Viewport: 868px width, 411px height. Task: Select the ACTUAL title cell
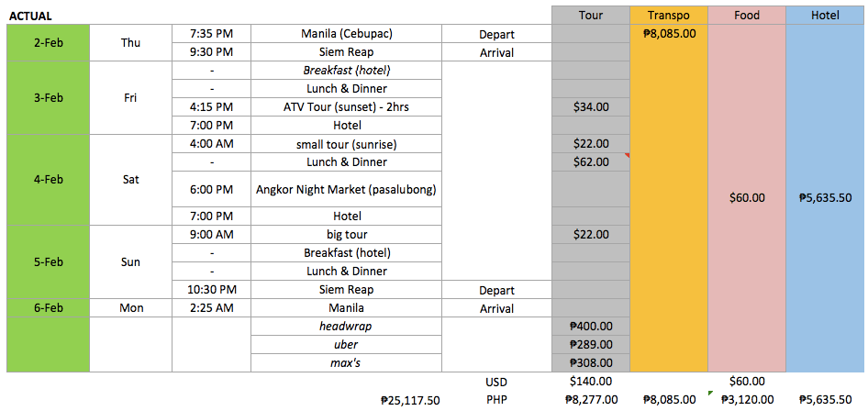point(31,16)
